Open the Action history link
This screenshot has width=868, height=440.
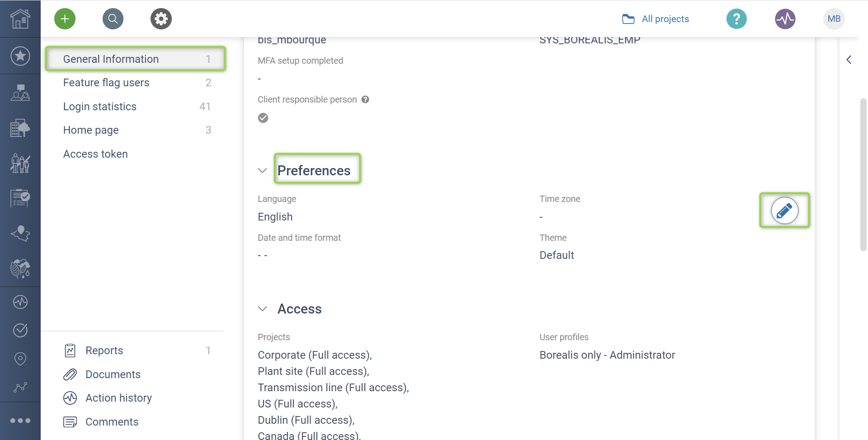click(118, 398)
